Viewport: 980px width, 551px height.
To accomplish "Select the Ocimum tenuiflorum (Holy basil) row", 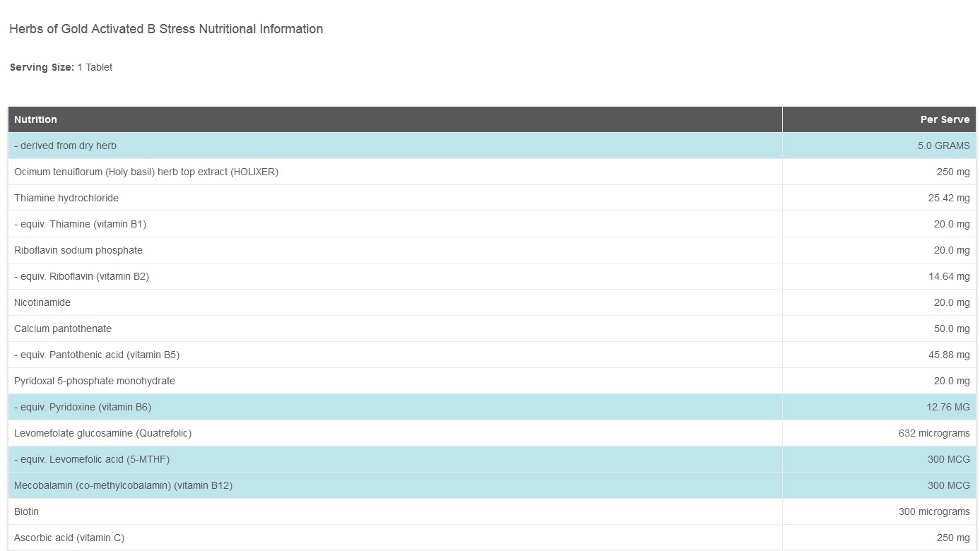I will click(492, 172).
